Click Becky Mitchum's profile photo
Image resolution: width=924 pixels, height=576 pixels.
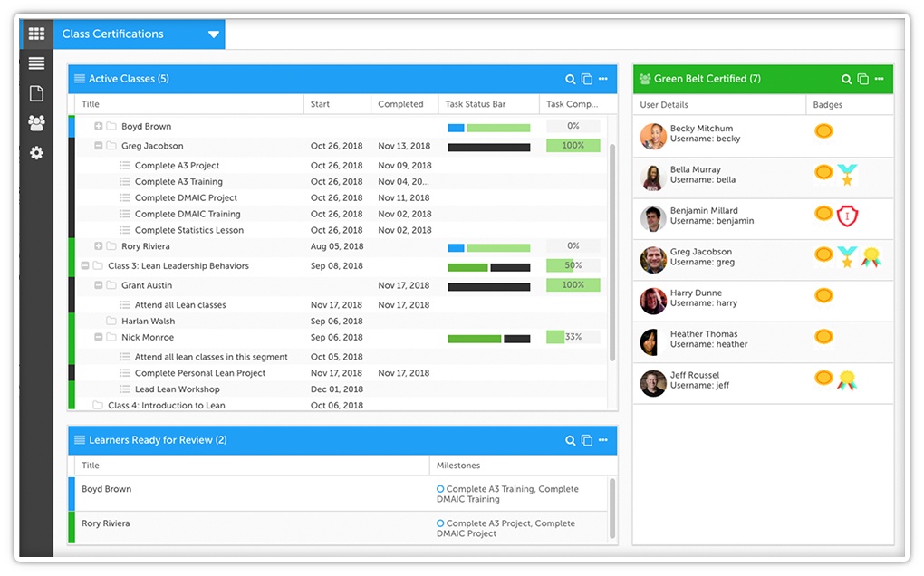[653, 136]
